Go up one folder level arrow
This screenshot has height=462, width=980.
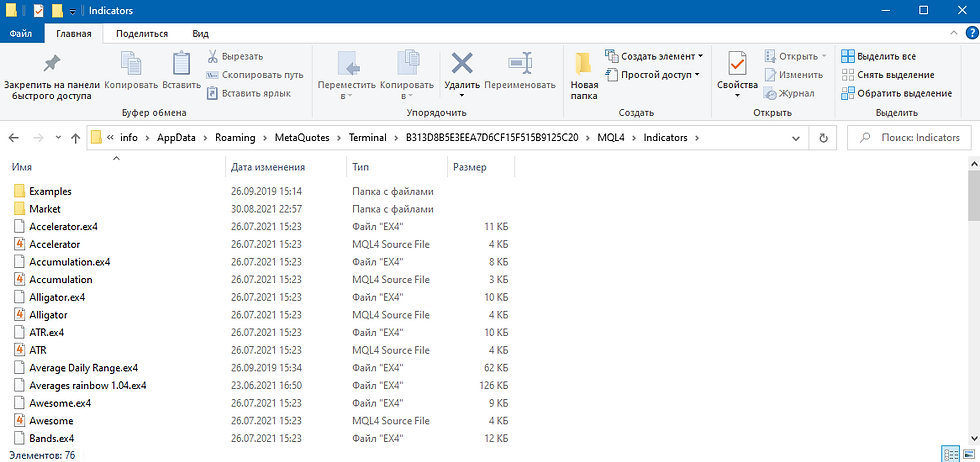pyautogui.click(x=76, y=138)
